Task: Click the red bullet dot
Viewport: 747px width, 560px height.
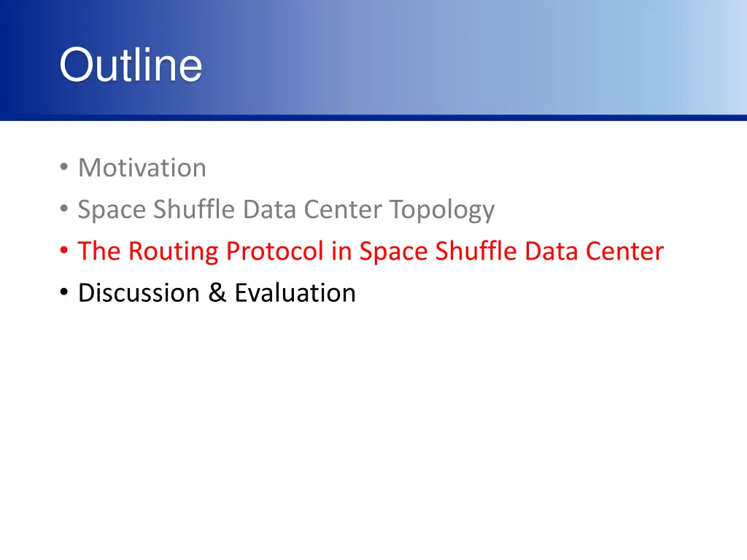Action: tap(64, 250)
